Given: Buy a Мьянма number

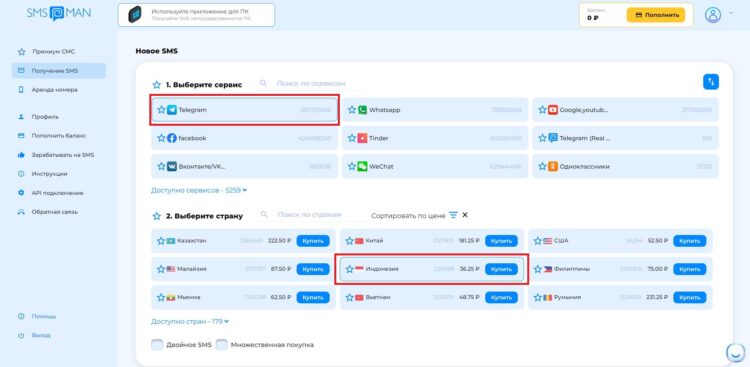Looking at the screenshot, I should coord(313,298).
